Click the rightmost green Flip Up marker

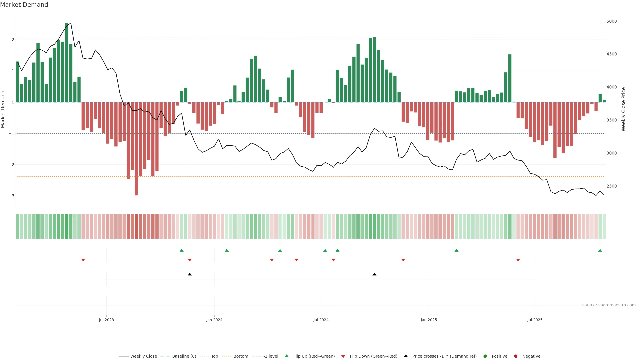click(600, 251)
